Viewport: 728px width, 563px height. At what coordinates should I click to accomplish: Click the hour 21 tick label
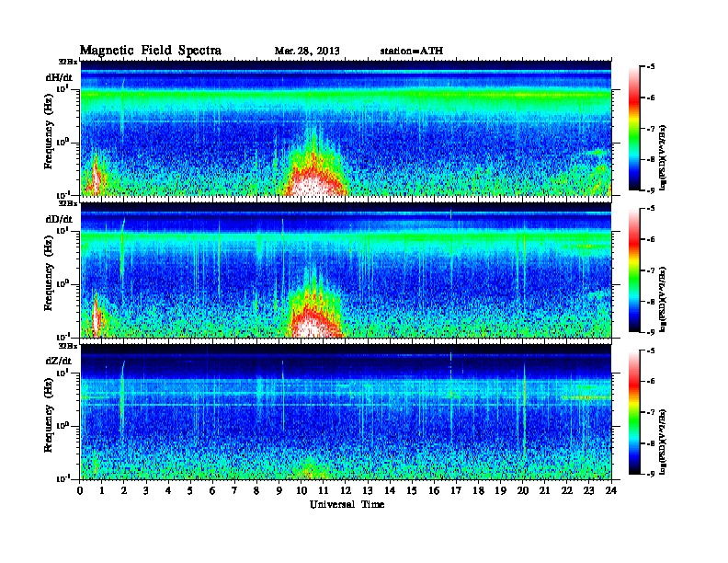point(544,490)
